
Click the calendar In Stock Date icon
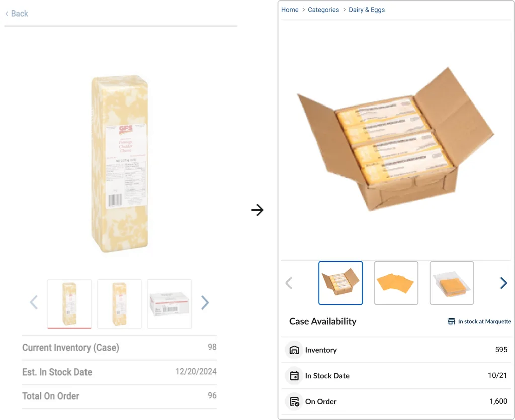[x=294, y=376]
